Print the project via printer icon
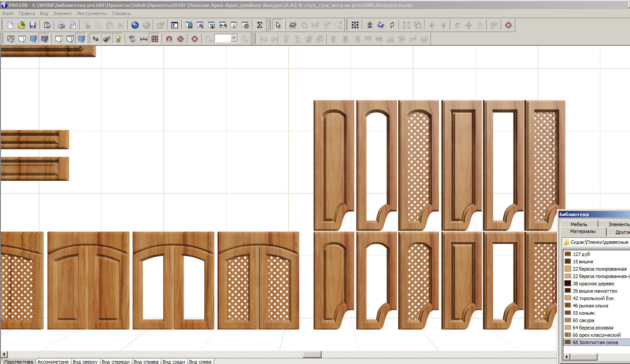630x364 pixels. click(61, 25)
